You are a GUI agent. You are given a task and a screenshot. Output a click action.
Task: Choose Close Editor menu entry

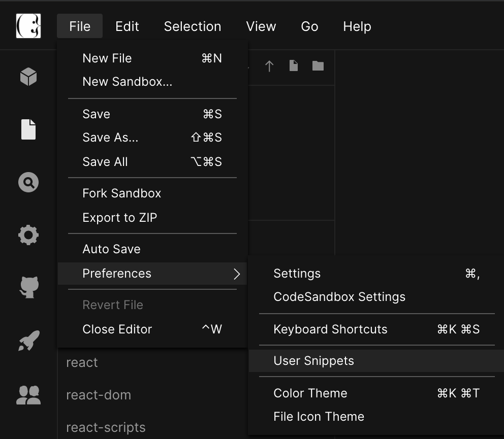point(152,329)
